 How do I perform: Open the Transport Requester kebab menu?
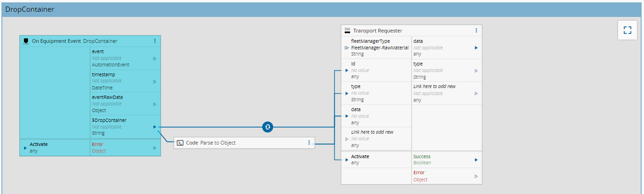coord(476,31)
